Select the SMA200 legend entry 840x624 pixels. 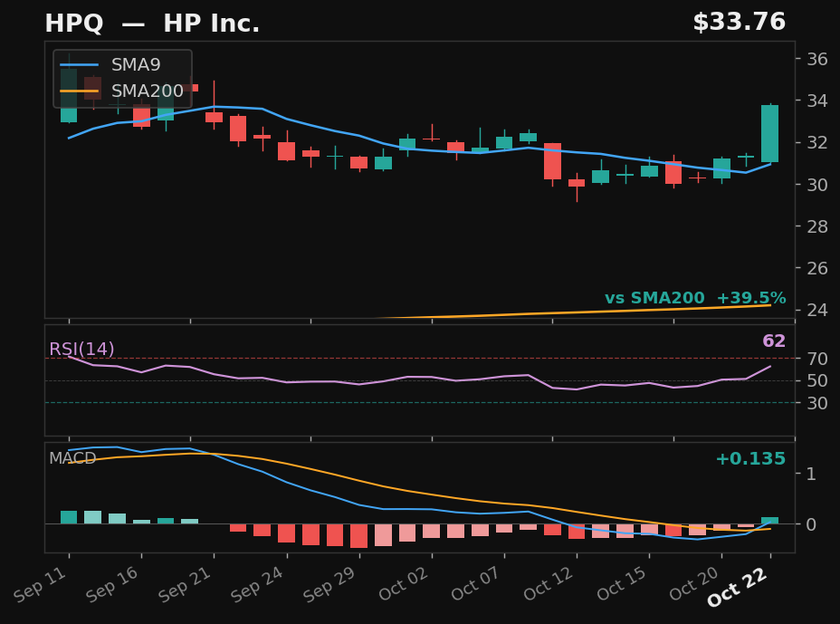click(x=121, y=91)
